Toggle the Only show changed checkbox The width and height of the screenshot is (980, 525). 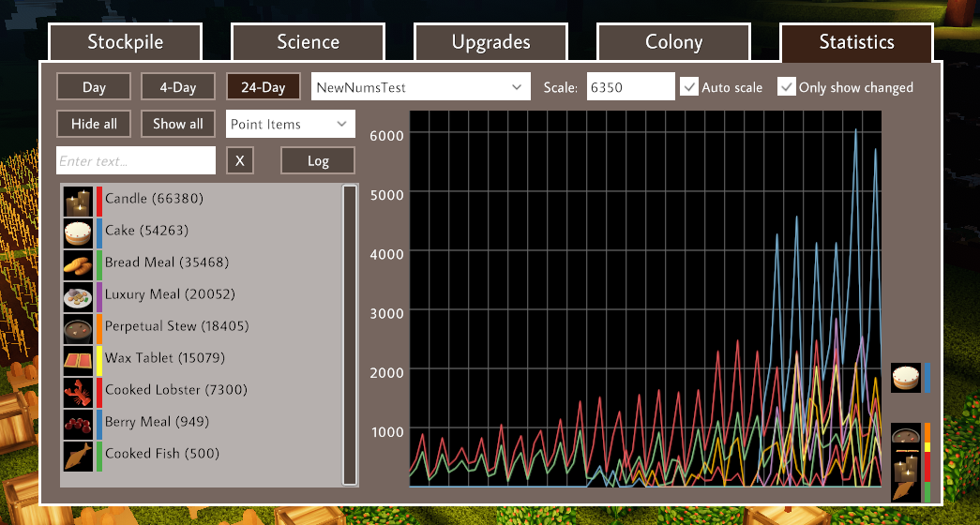786,87
